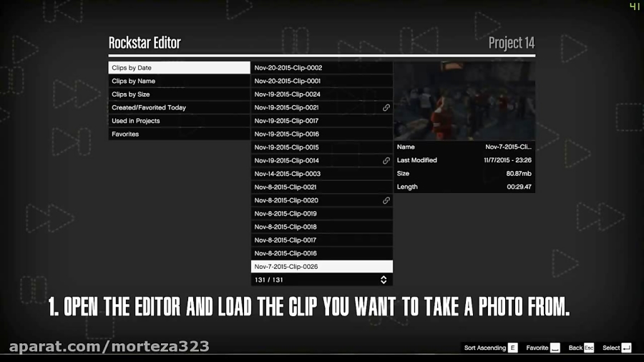Select clip Nov-19-2015-Clip-0021
The width and height of the screenshot is (644, 362).
point(321,107)
